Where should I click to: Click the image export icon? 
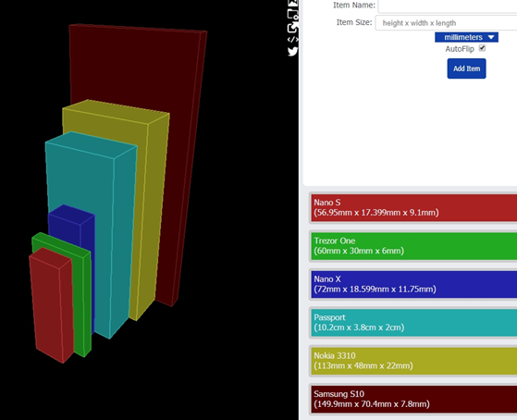293,3
